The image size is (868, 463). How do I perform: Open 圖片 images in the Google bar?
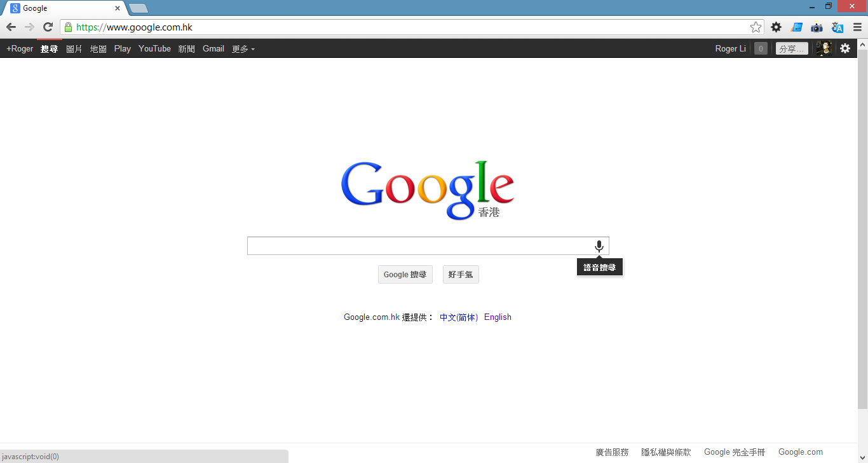point(74,48)
